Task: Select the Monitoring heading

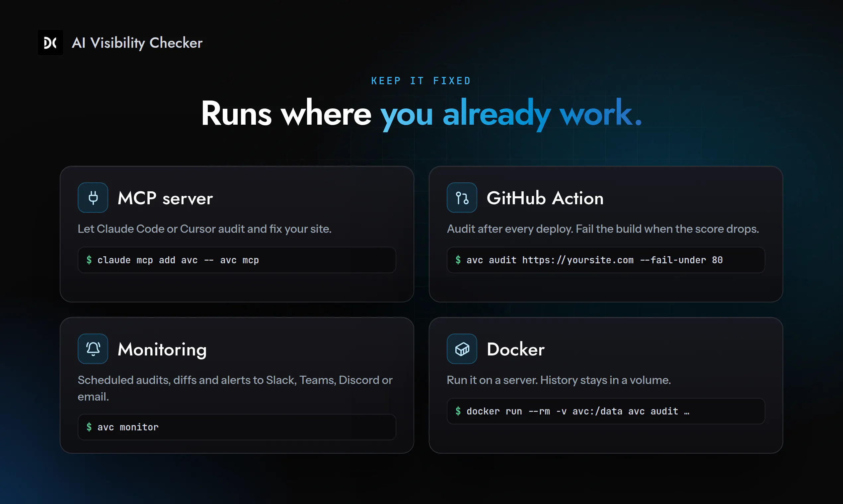Action: [162, 349]
